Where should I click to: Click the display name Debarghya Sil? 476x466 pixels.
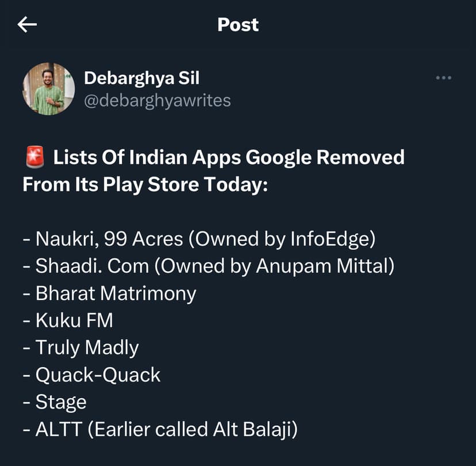[141, 78]
